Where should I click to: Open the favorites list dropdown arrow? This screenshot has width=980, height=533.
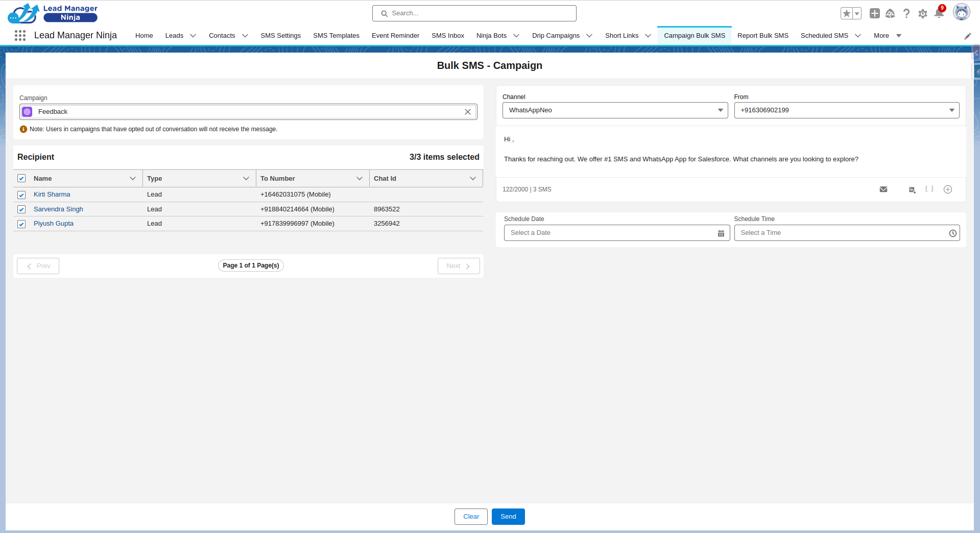(x=857, y=14)
